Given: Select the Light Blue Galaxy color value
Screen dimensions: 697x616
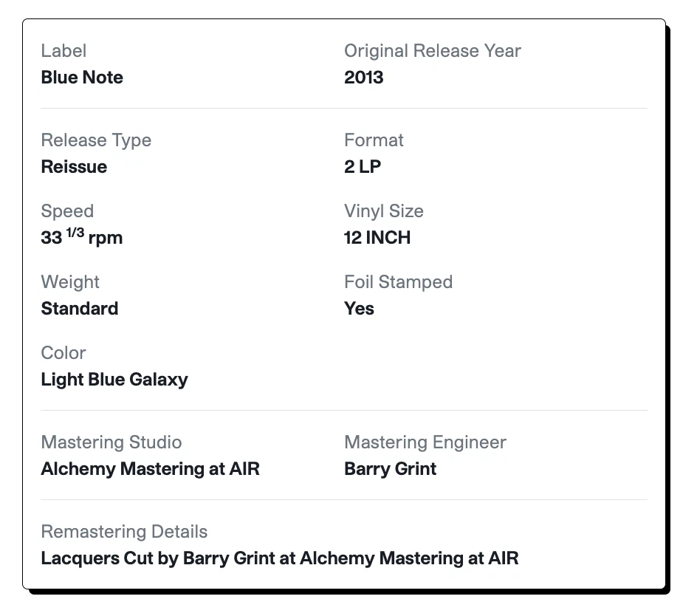Looking at the screenshot, I should [x=114, y=380].
